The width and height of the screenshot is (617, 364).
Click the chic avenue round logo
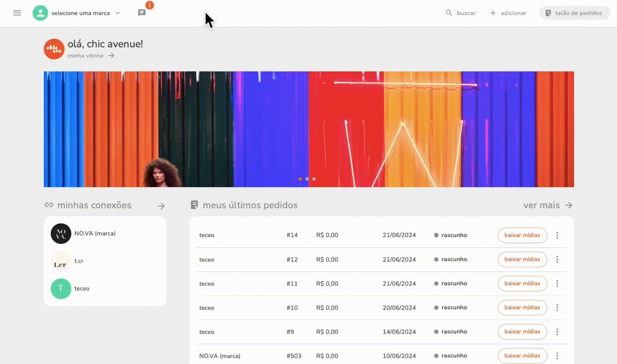pos(54,49)
